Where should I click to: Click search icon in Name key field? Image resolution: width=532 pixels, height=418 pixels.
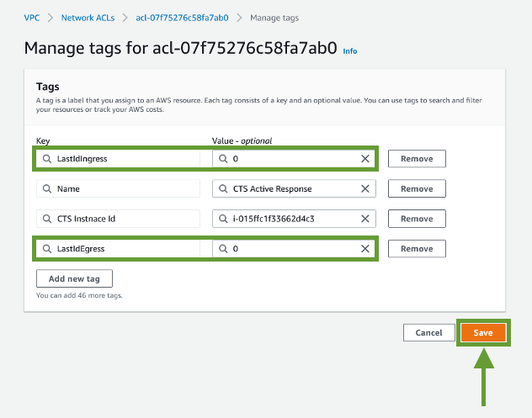(47, 189)
